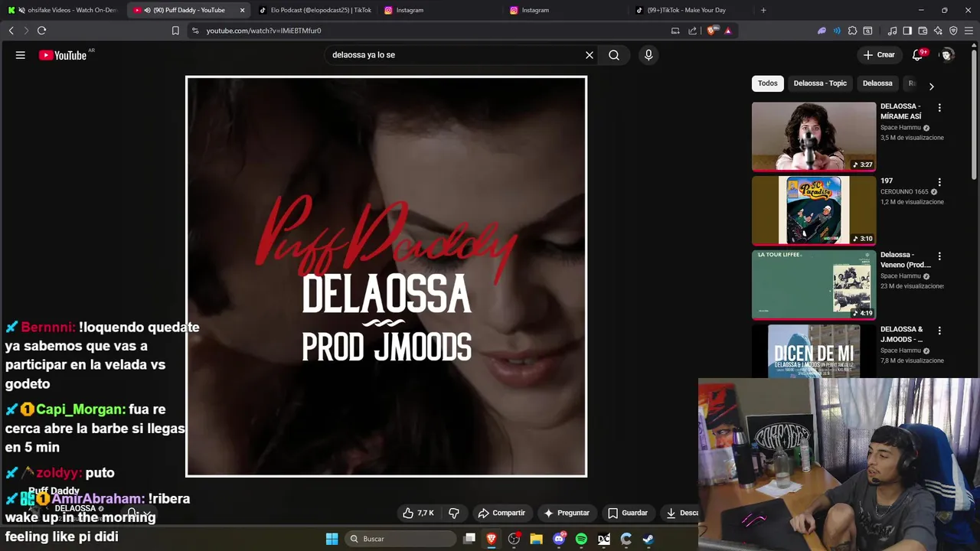The height and width of the screenshot is (551, 980).
Task: Open Spotify from the taskbar
Action: point(581,539)
